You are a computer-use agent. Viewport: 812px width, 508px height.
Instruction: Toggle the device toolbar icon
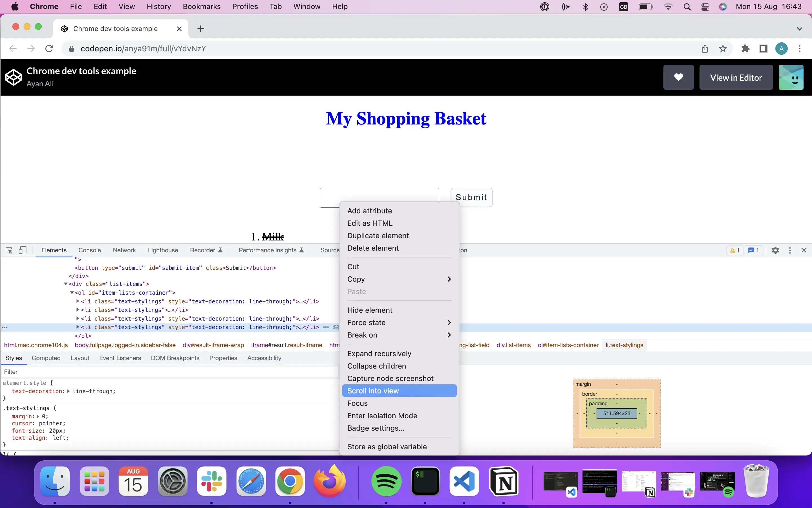[23, 250]
